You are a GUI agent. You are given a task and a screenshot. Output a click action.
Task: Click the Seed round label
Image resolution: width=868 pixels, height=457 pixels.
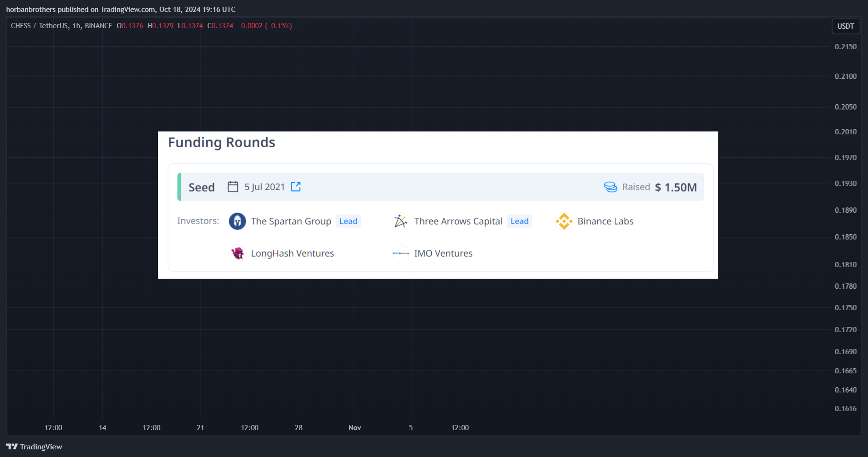coord(201,187)
